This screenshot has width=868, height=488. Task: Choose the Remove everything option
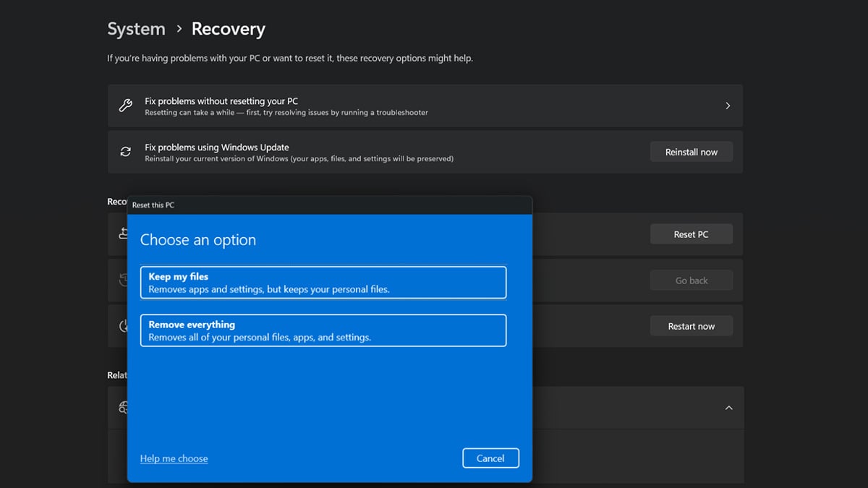(323, 330)
